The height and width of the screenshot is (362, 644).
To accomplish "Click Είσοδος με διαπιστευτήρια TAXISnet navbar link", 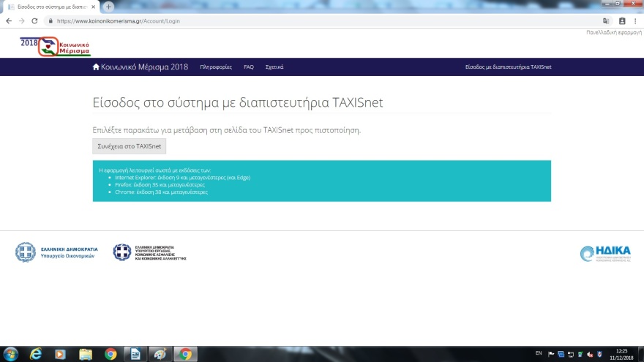I will (x=509, y=67).
